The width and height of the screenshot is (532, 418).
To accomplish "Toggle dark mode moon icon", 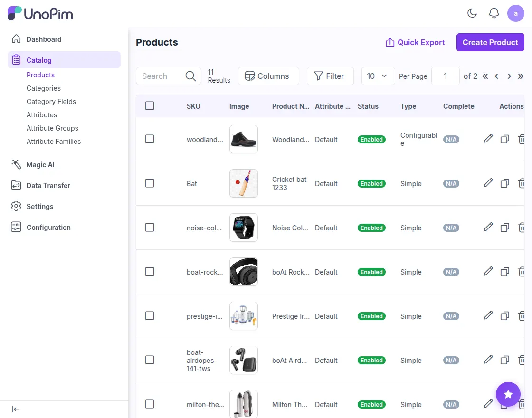I will point(472,13).
